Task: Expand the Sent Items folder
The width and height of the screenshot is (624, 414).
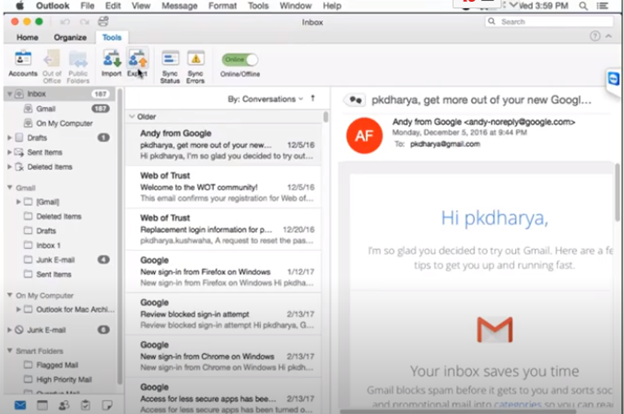Action: (9, 152)
